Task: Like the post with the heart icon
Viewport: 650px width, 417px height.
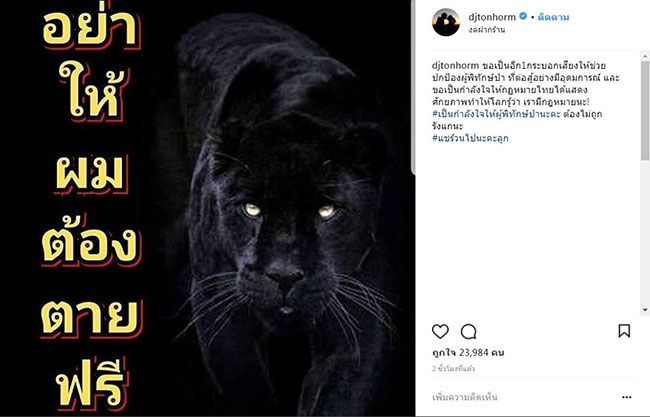Action: (440, 332)
